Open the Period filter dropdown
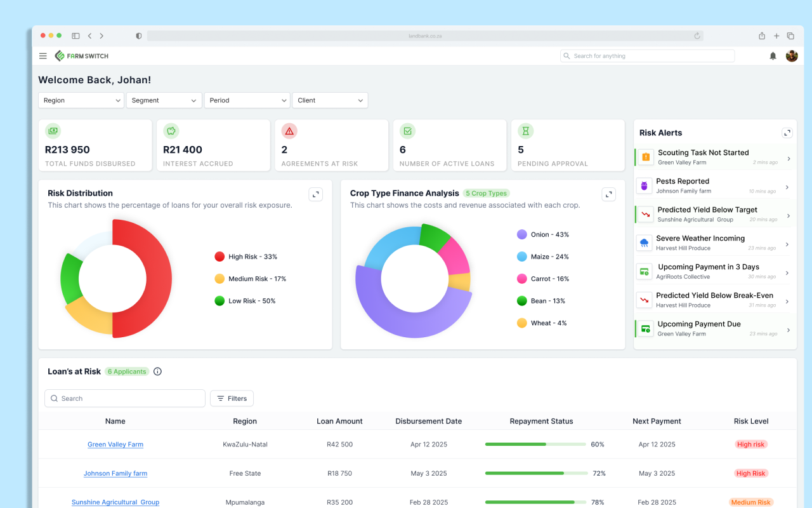Image resolution: width=812 pixels, height=508 pixels. tap(247, 100)
